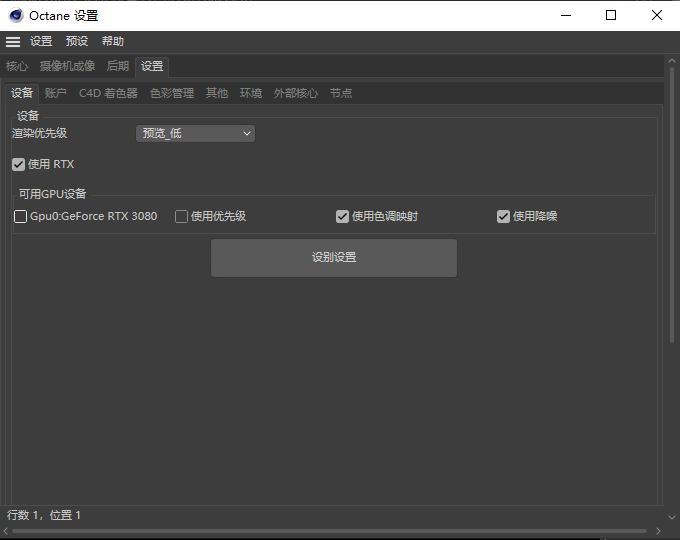Click the horizontal scrollbar right arrow

pyautogui.click(x=658, y=531)
